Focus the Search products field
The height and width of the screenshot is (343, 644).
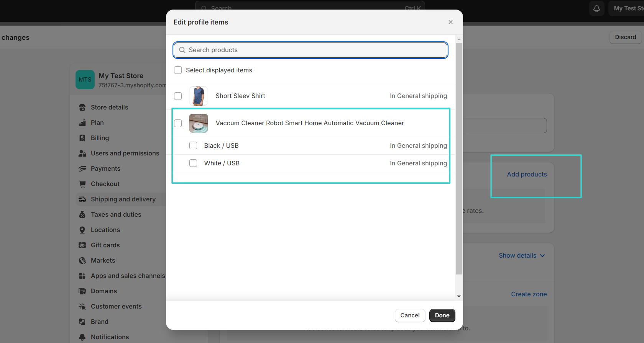click(310, 50)
